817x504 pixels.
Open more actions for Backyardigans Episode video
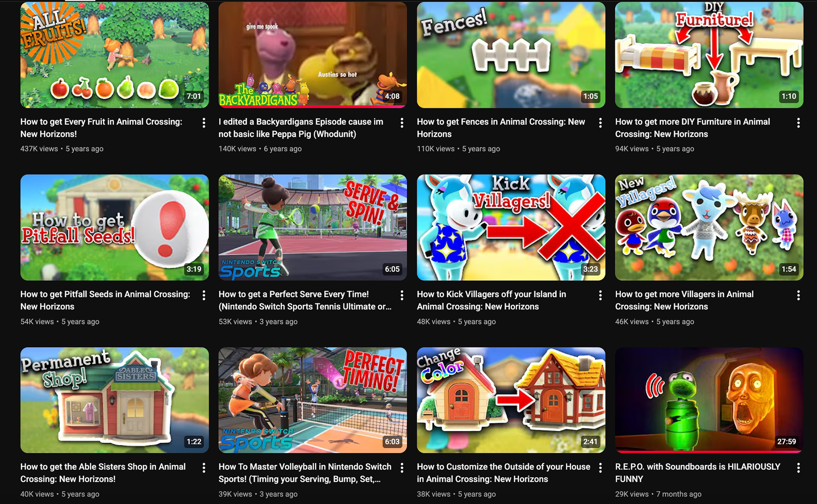(x=402, y=123)
